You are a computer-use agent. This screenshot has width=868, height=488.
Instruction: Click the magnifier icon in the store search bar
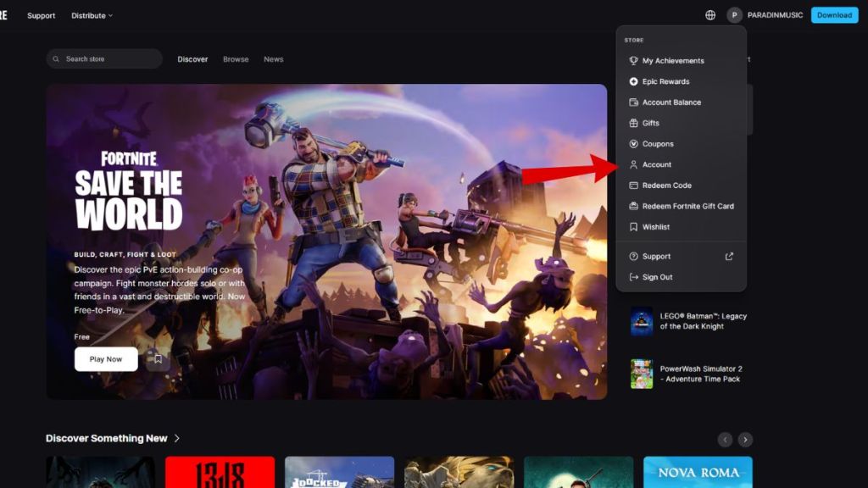point(56,58)
